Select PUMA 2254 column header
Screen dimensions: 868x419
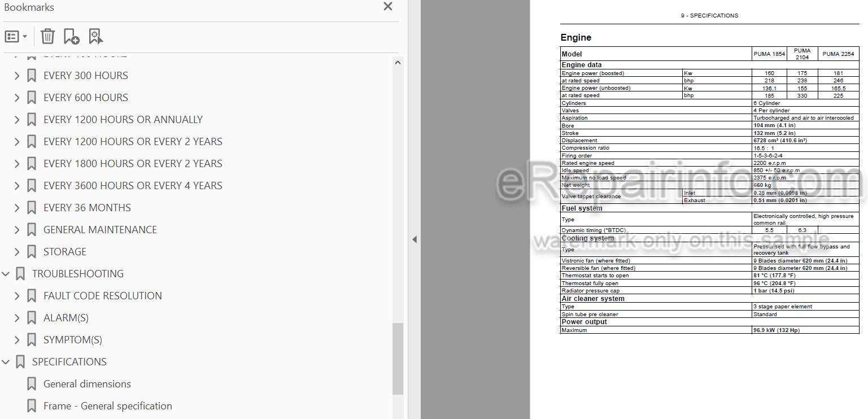point(838,54)
